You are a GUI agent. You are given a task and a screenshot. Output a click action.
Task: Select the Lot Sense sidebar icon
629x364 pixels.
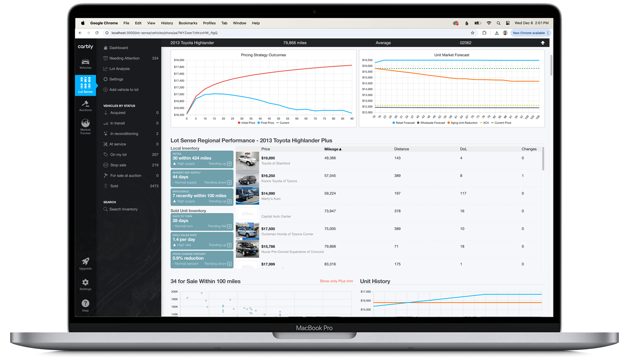tap(85, 85)
